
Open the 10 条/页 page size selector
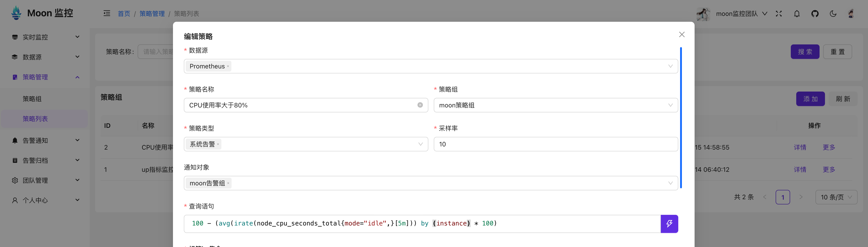[836, 197]
